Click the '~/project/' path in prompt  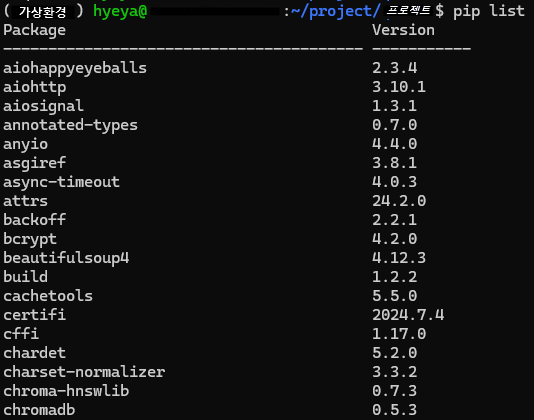(x=336, y=12)
